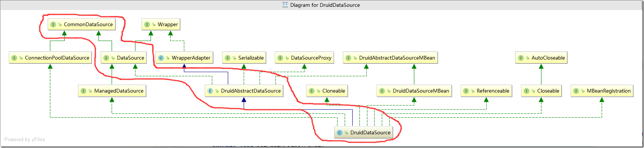The height and width of the screenshot is (148, 644).
Task: Click the interface icon on AutoCloseable
Action: click(521, 58)
